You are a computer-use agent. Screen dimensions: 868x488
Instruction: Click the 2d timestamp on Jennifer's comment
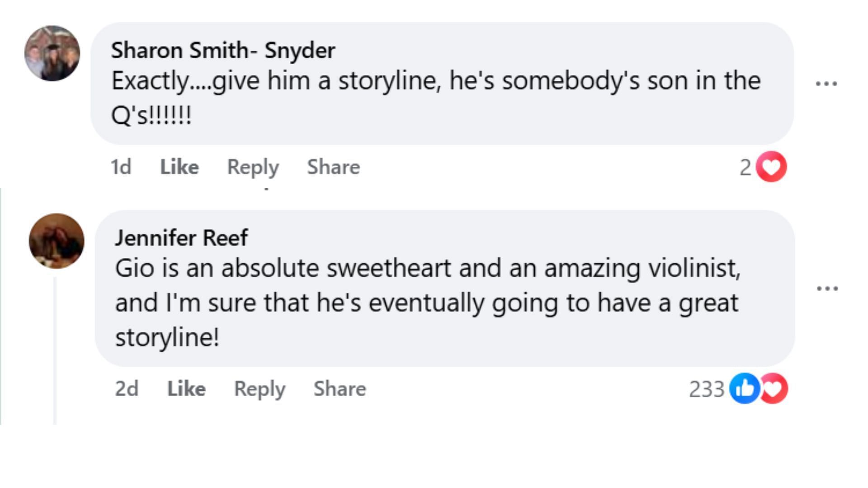126,389
